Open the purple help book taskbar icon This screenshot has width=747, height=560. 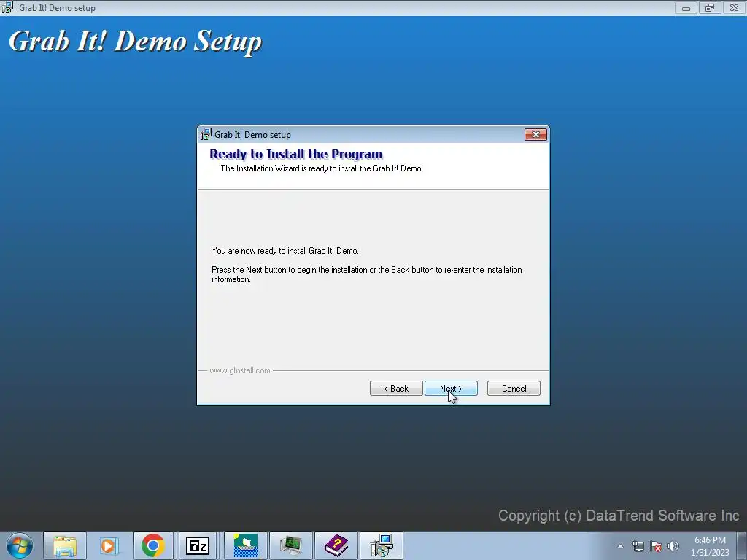click(336, 545)
